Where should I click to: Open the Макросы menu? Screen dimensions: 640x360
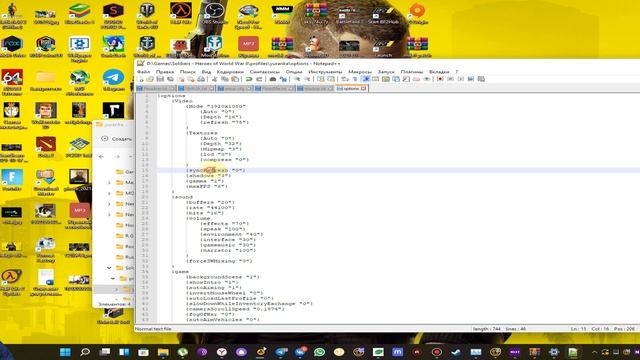tap(360, 72)
